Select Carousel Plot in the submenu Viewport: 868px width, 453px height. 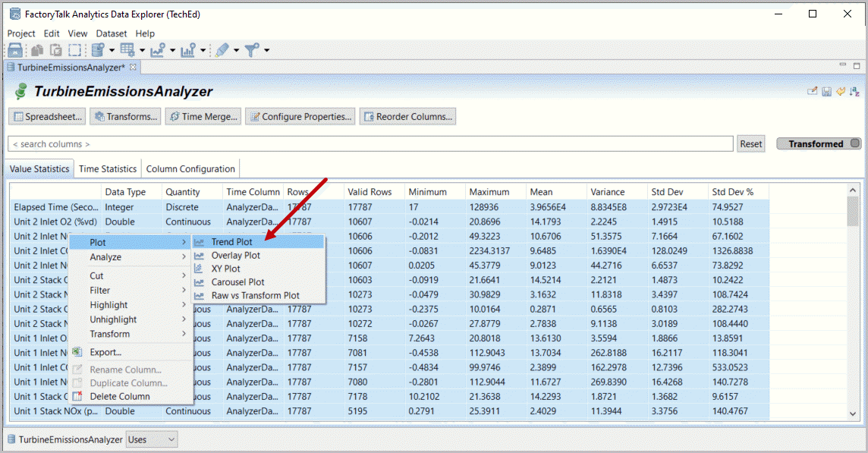click(237, 282)
